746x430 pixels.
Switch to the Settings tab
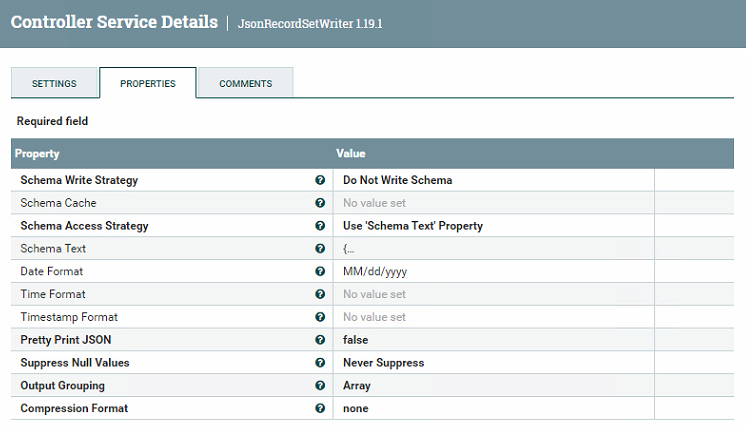[54, 83]
